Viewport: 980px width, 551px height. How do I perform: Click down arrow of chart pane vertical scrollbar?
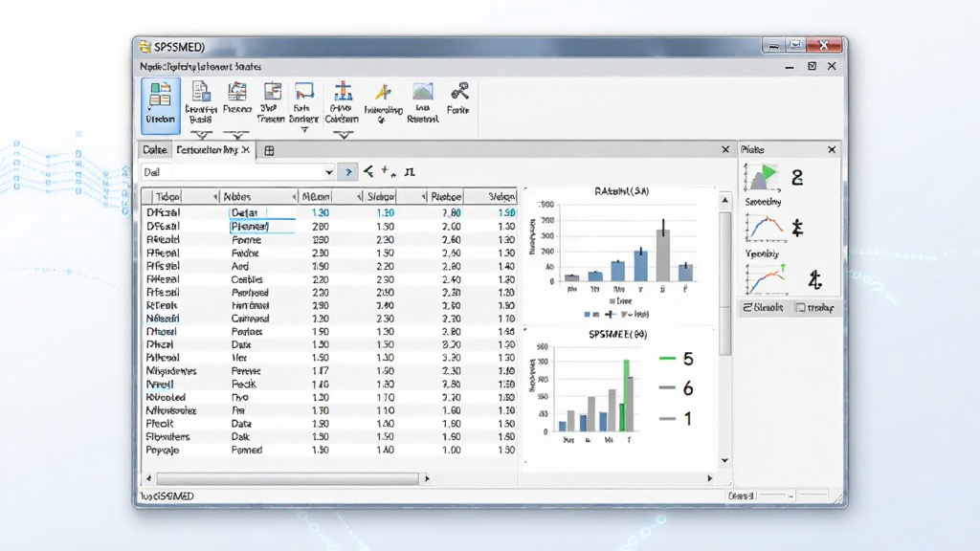725,460
